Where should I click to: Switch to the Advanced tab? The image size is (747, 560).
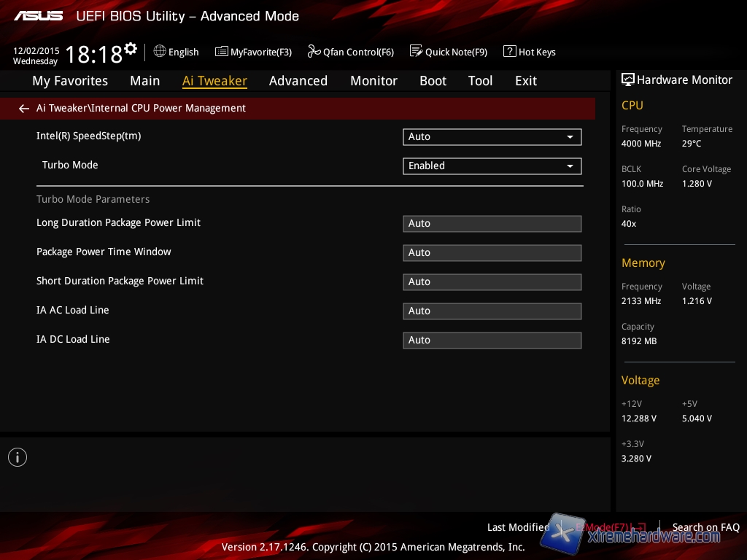pyautogui.click(x=298, y=81)
